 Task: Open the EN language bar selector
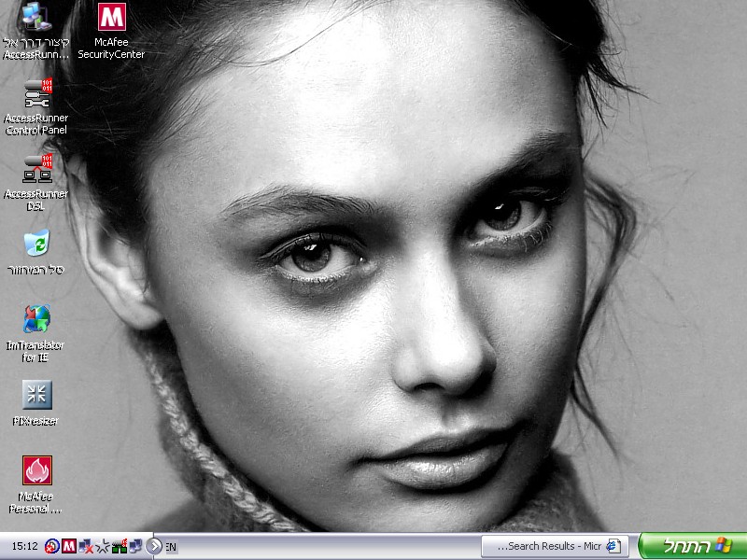[171, 547]
